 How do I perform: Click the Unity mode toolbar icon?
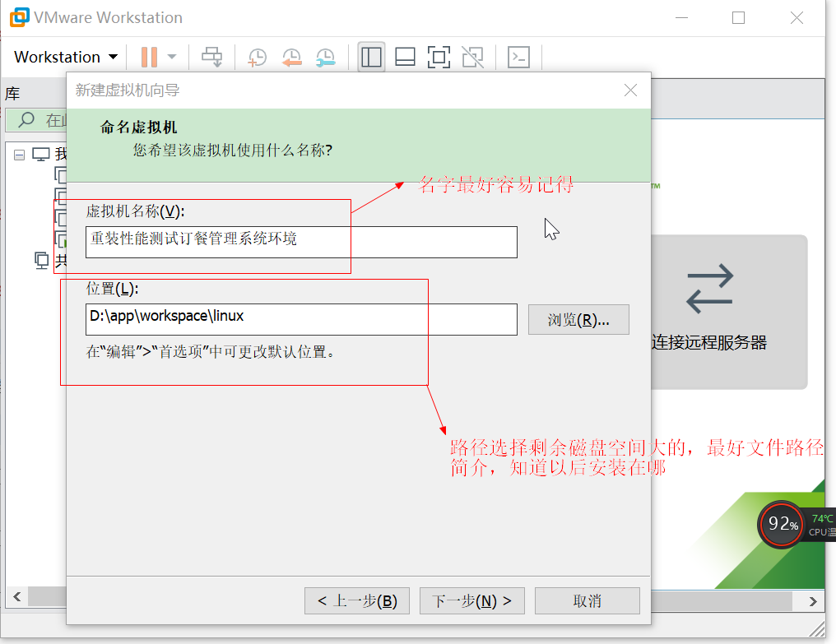pos(473,57)
